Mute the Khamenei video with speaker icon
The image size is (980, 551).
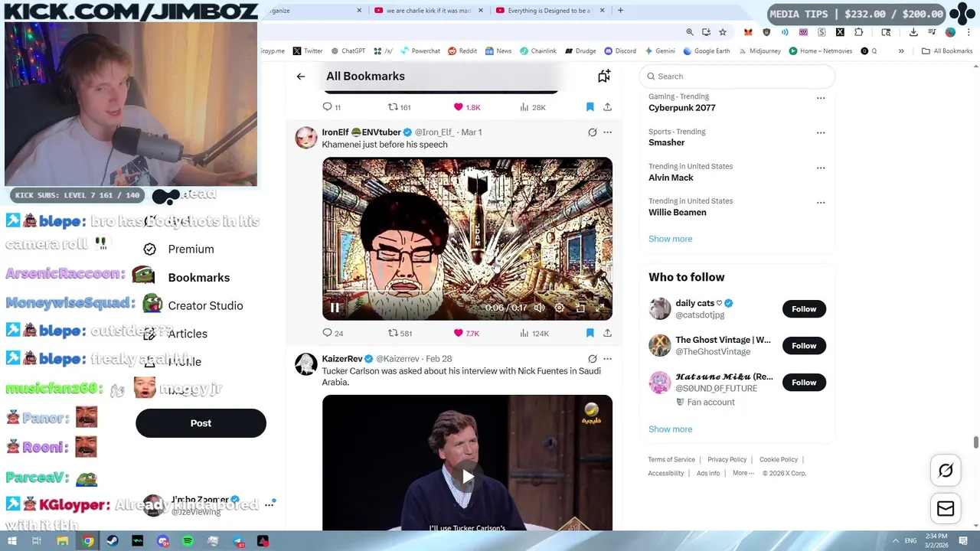coord(539,308)
